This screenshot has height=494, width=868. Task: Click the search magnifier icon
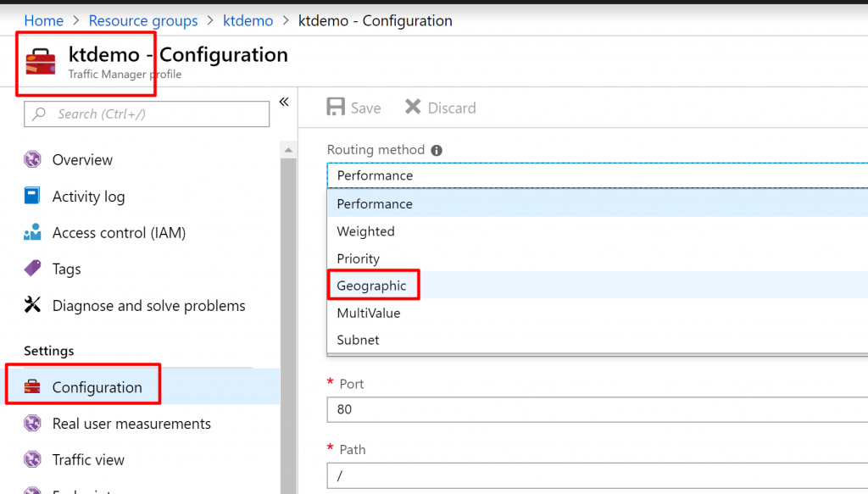click(39, 114)
